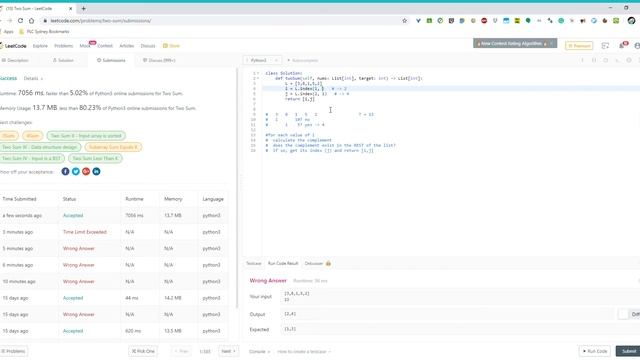Open the Apps bookmarks shortcut
The height and width of the screenshot is (360, 640).
(7, 31)
